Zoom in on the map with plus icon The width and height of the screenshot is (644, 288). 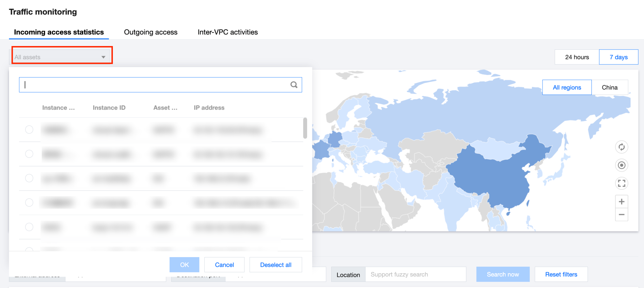point(622,201)
